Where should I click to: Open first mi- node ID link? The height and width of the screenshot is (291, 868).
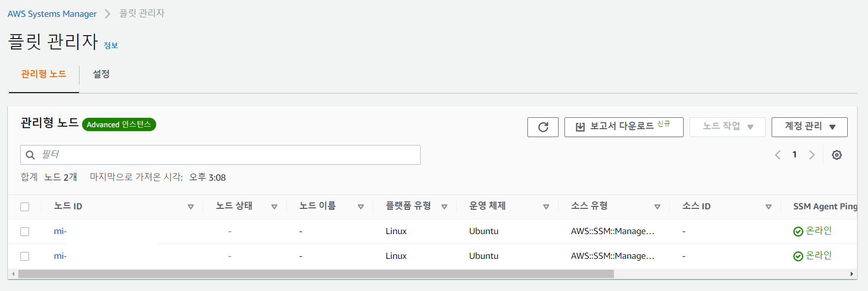click(60, 231)
